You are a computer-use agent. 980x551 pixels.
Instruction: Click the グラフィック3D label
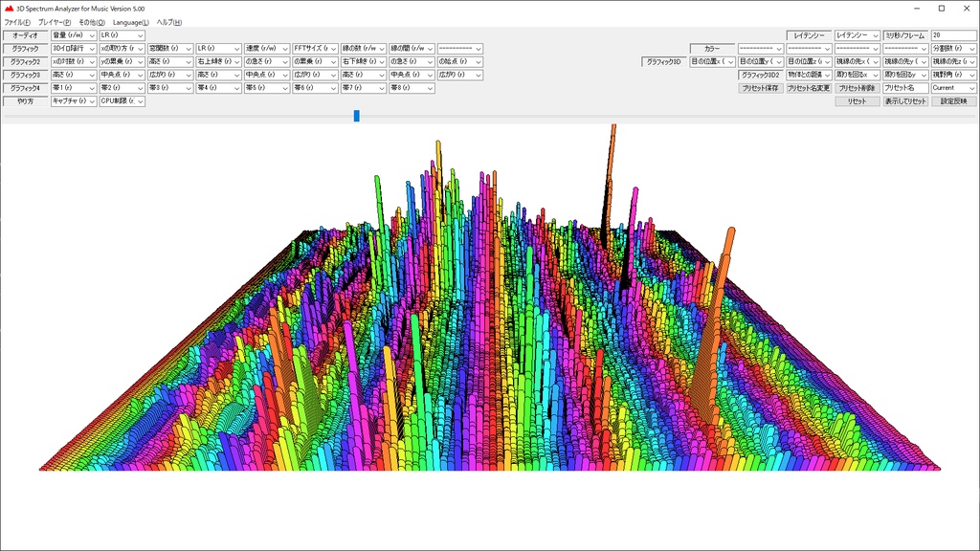point(664,62)
